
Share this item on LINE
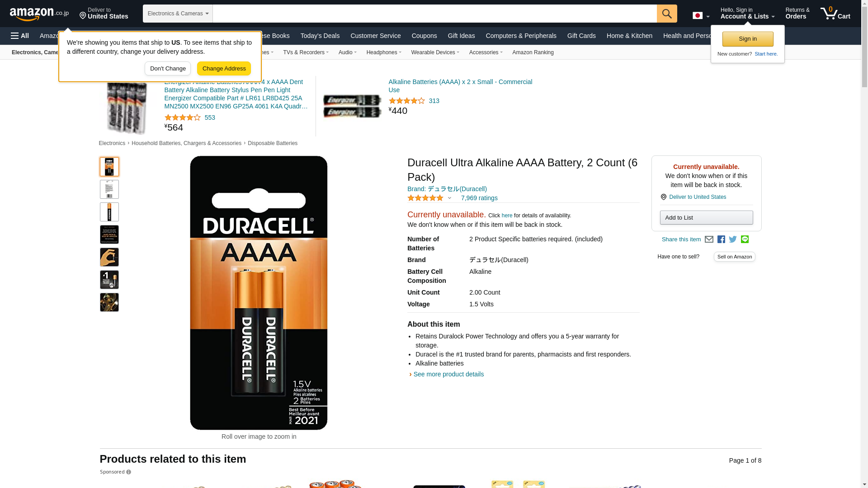pyautogui.click(x=745, y=239)
